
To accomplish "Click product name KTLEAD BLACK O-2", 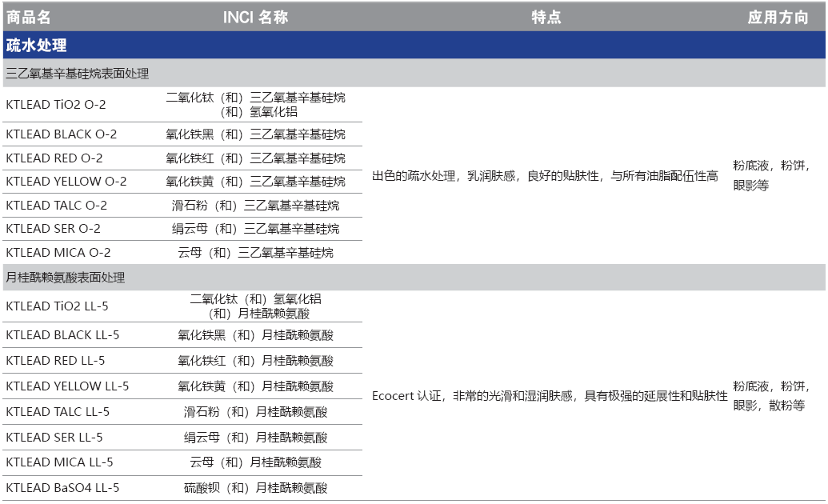I will coord(62,134).
